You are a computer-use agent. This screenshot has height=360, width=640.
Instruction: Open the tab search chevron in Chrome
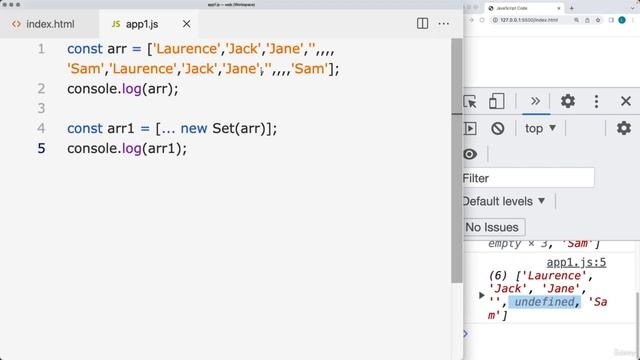tap(633, 8)
